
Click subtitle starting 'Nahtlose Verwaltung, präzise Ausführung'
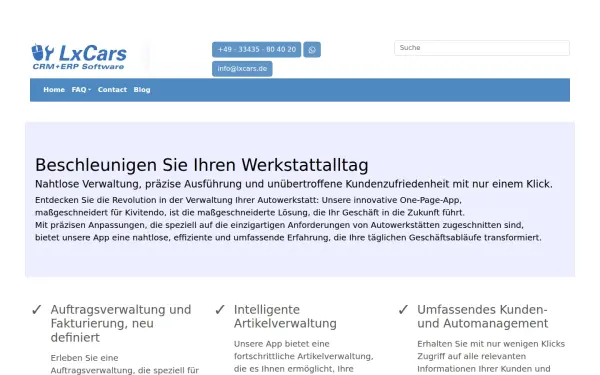pos(294,184)
